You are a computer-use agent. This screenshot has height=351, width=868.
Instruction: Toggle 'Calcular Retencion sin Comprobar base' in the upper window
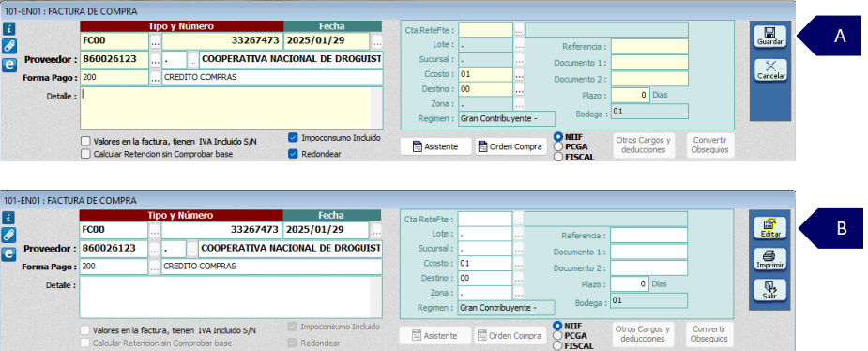[x=85, y=154]
